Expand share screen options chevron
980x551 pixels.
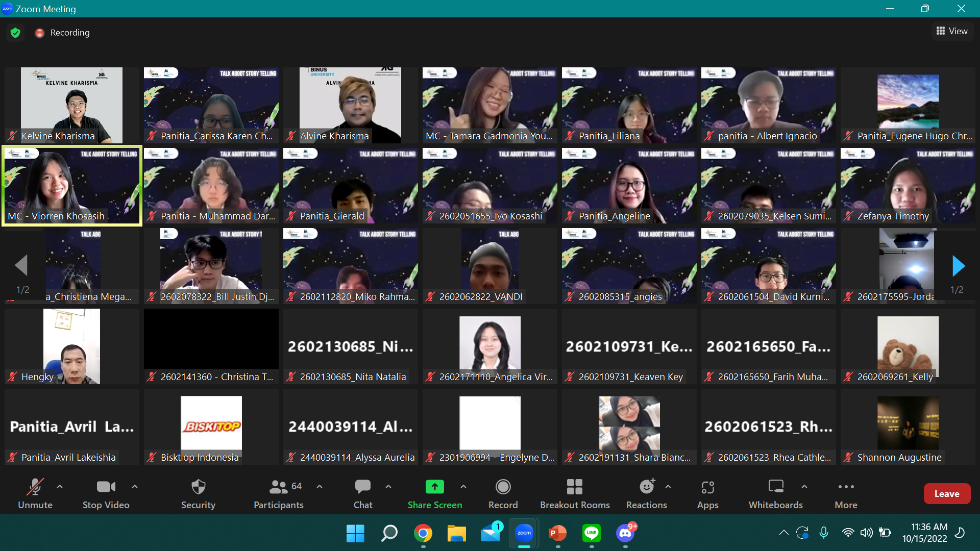(x=463, y=487)
